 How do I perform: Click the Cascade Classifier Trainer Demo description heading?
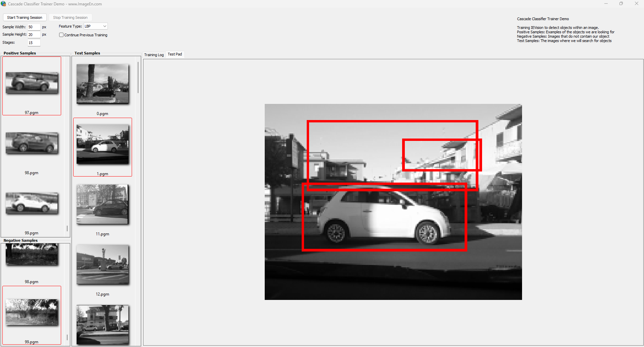543,19
